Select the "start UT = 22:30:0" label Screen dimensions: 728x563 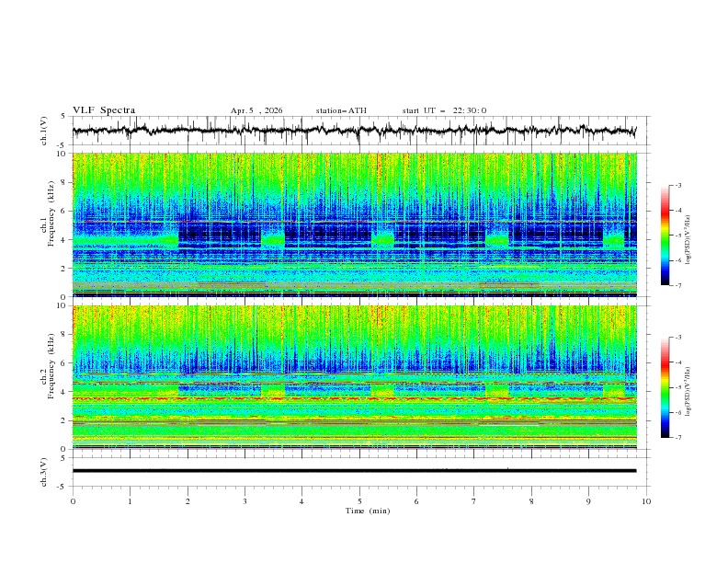point(444,110)
